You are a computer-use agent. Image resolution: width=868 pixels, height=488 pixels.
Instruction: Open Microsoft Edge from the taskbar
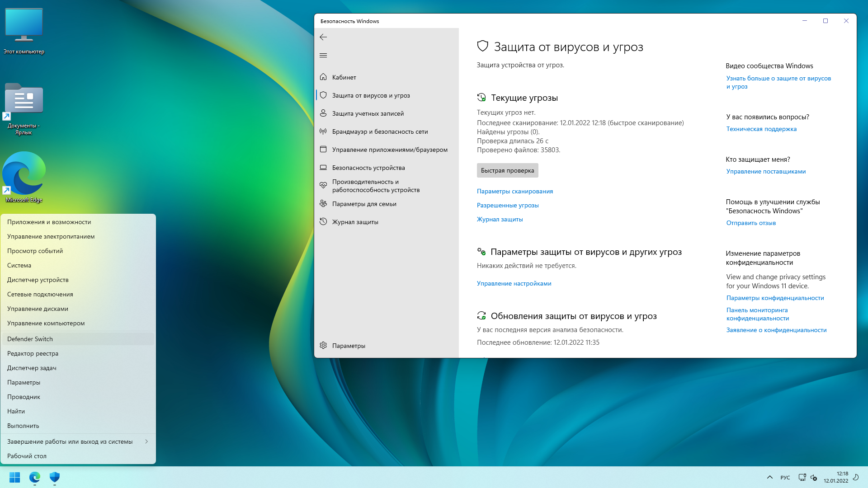pyautogui.click(x=35, y=477)
